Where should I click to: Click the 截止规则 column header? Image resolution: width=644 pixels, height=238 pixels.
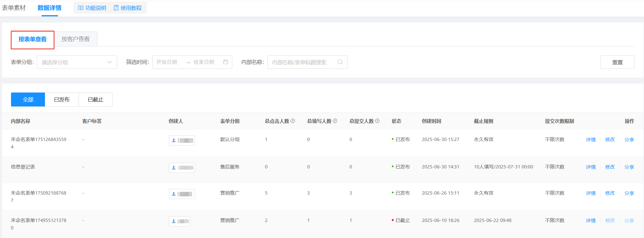pos(484,121)
